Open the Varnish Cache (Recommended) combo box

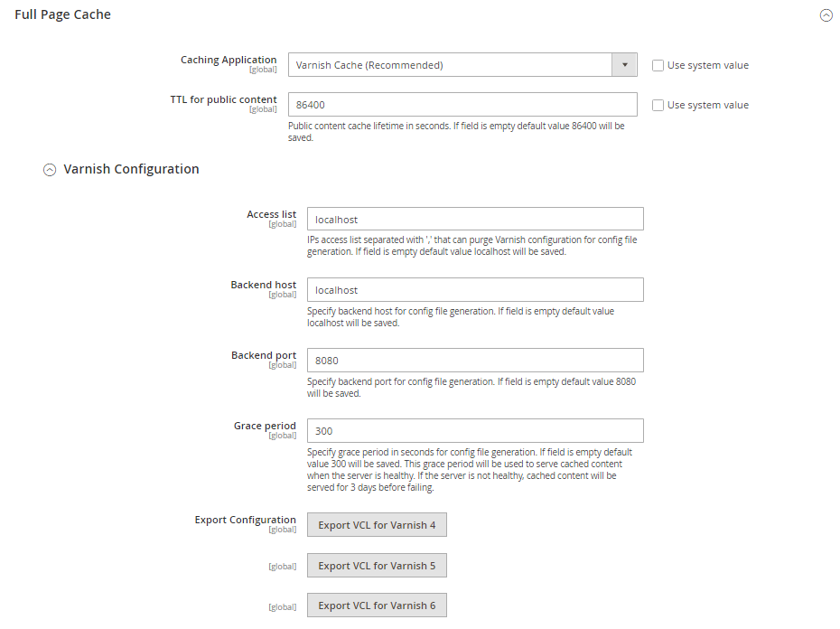tap(452, 64)
